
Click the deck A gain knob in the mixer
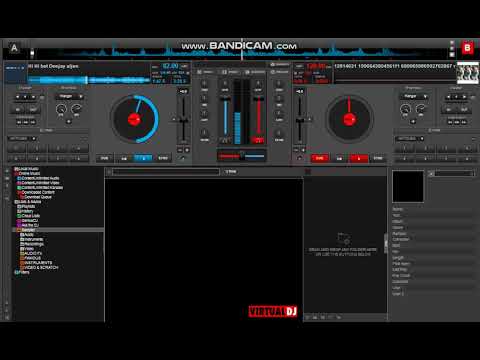(x=225, y=84)
